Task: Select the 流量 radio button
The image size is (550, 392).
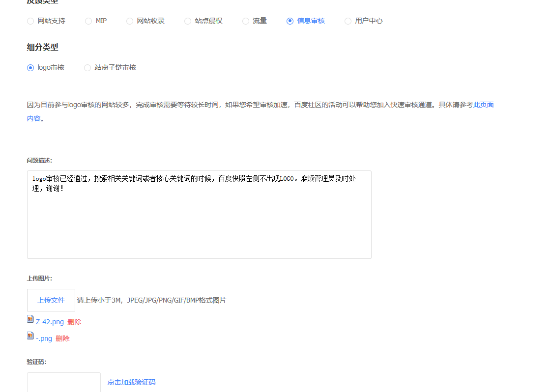Action: click(246, 21)
